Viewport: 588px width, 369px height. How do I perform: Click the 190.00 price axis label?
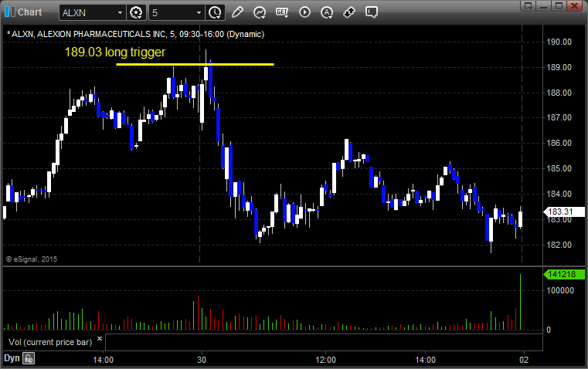(559, 42)
